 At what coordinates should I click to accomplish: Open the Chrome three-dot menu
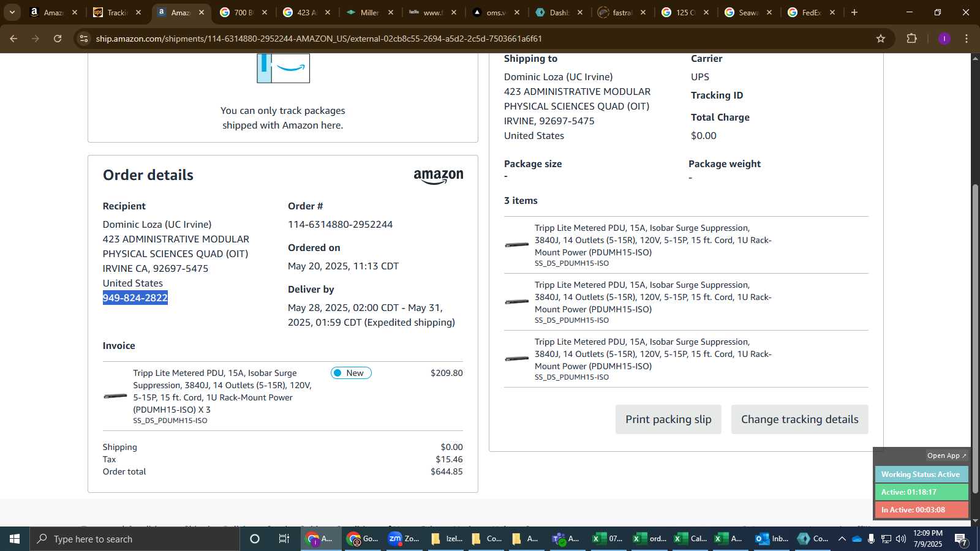pos(967,39)
